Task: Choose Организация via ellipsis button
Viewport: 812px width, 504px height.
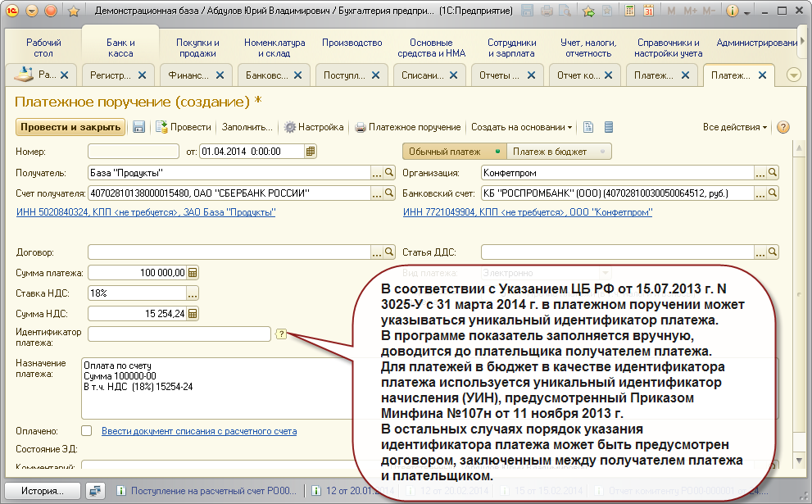Action: pyautogui.click(x=760, y=172)
